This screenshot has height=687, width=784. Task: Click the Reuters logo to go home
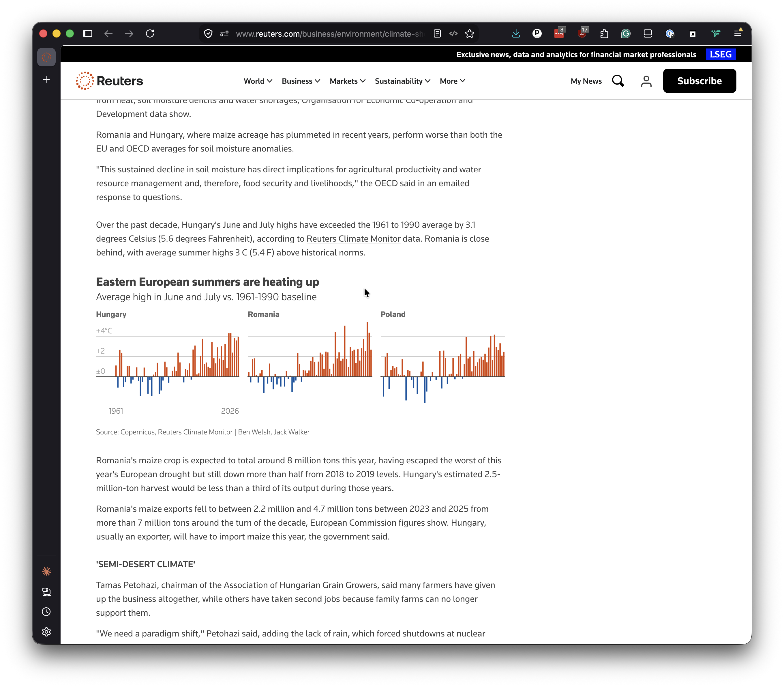109,81
